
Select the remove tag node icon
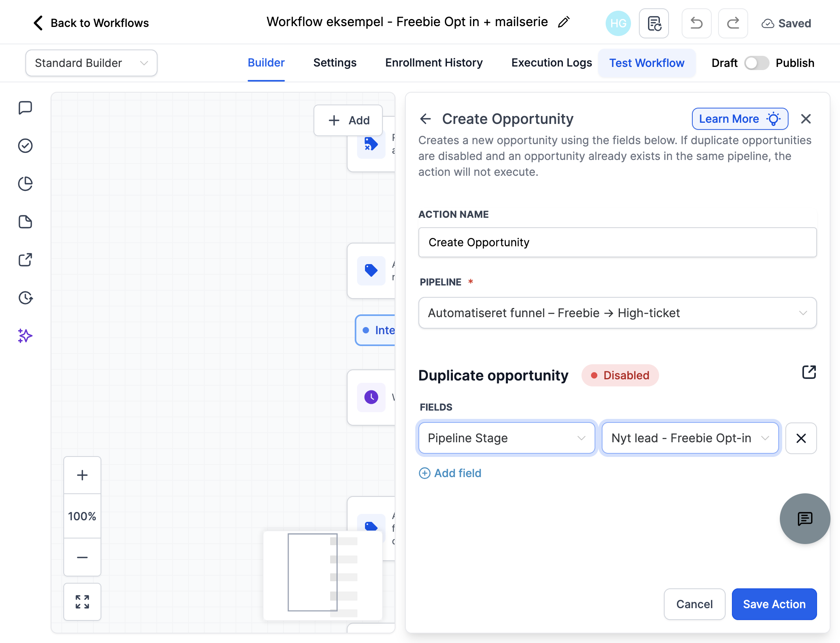pyautogui.click(x=371, y=144)
